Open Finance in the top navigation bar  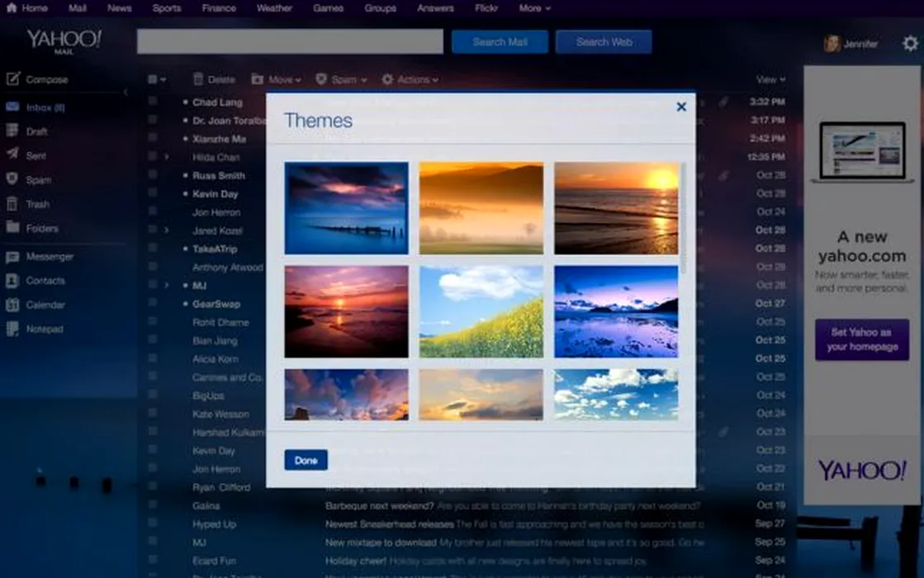219,8
